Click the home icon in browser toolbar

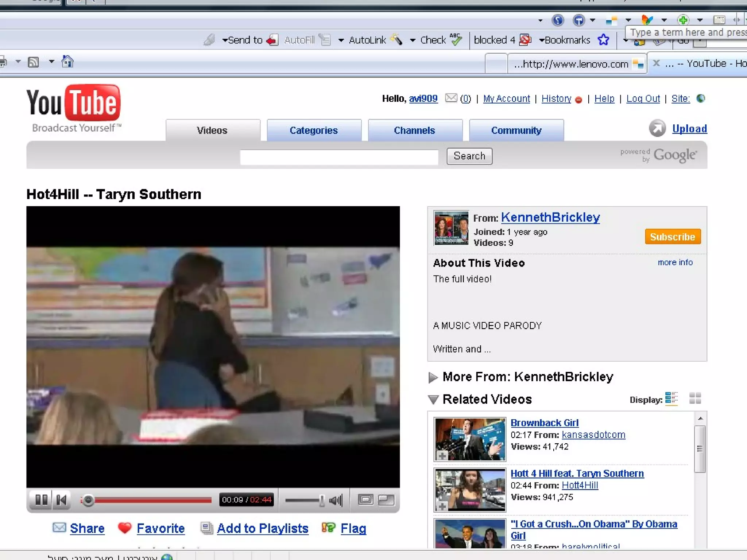pyautogui.click(x=67, y=62)
